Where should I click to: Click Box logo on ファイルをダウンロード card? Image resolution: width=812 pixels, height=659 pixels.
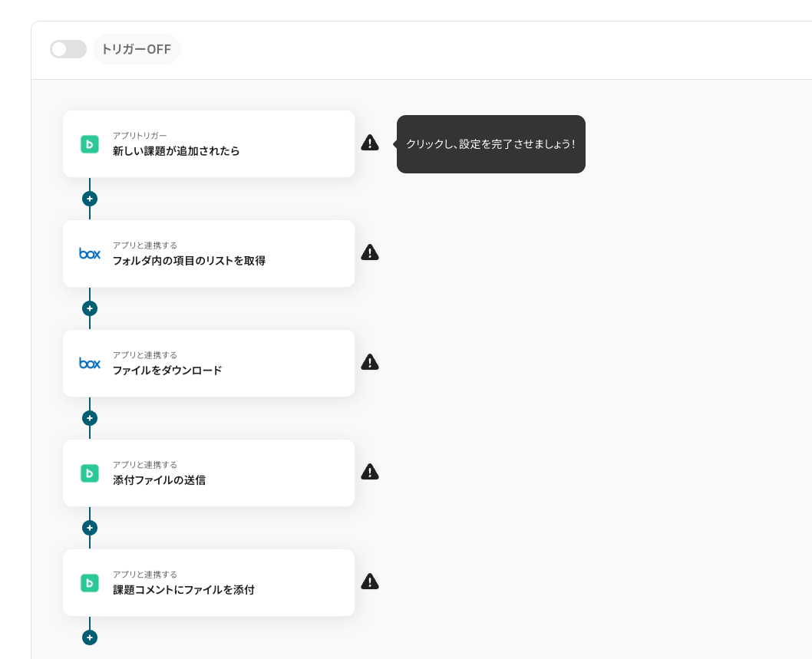[x=90, y=364]
